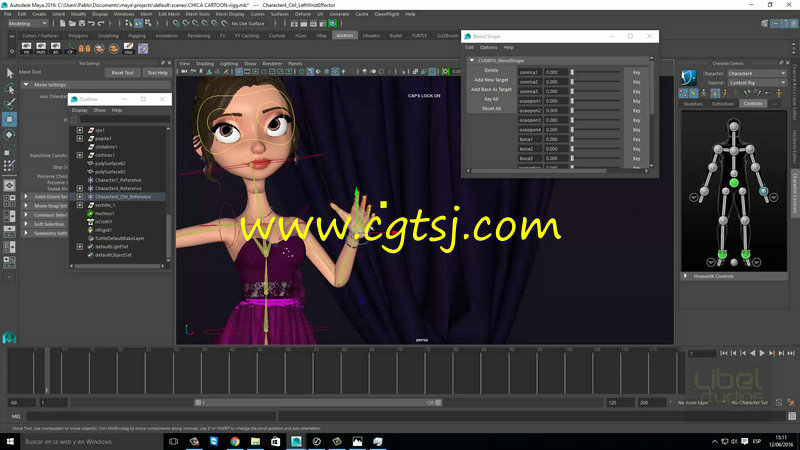
Task: Open the Source dropdown showing Control Rig
Action: [757, 83]
